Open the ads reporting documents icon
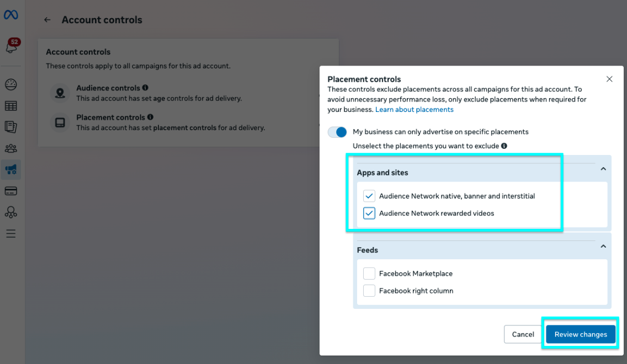The image size is (627, 364). 11,127
